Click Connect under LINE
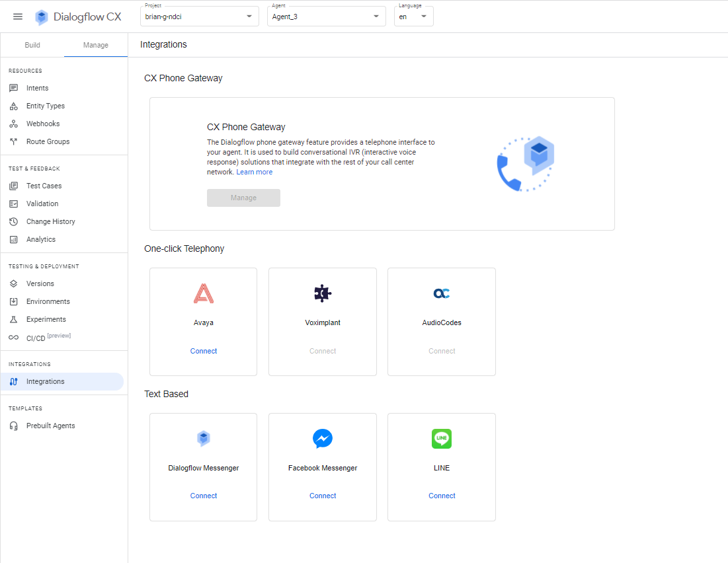The image size is (728, 563). [x=442, y=496]
